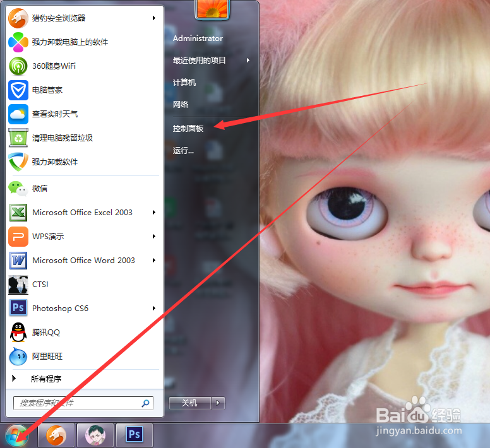Open 阿里旺旺 icon
Screen dimensions: 490x448
pyautogui.click(x=18, y=357)
